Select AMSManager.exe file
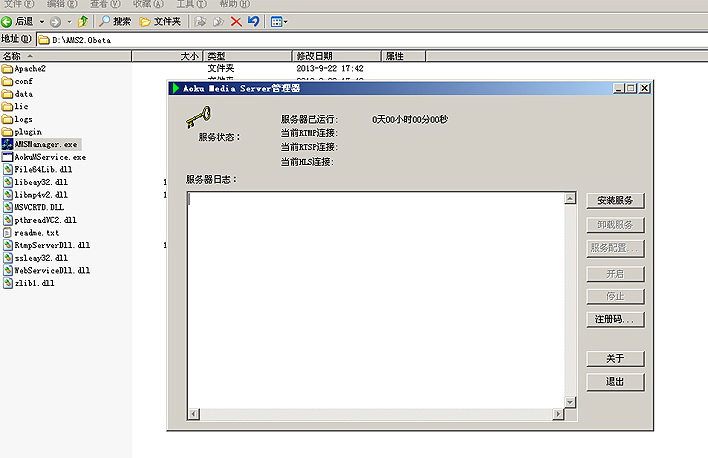This screenshot has height=458, width=708. [x=40, y=145]
